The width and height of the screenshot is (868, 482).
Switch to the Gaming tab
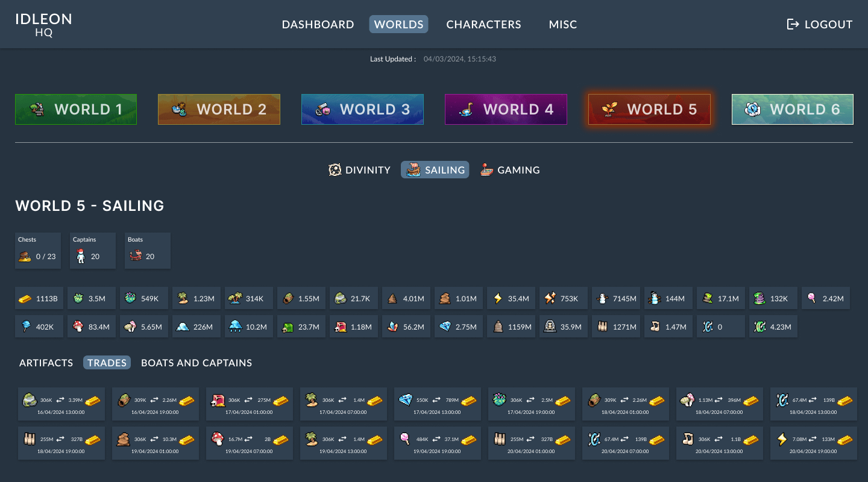tap(510, 170)
